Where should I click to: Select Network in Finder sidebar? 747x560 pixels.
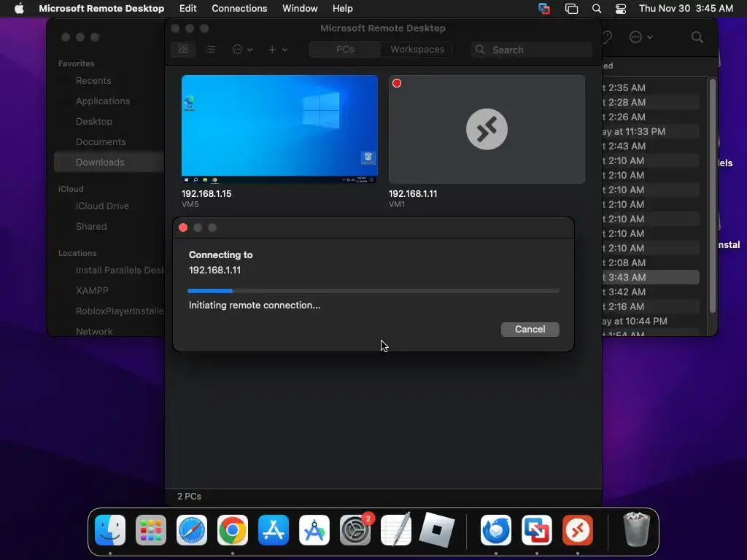pyautogui.click(x=94, y=332)
